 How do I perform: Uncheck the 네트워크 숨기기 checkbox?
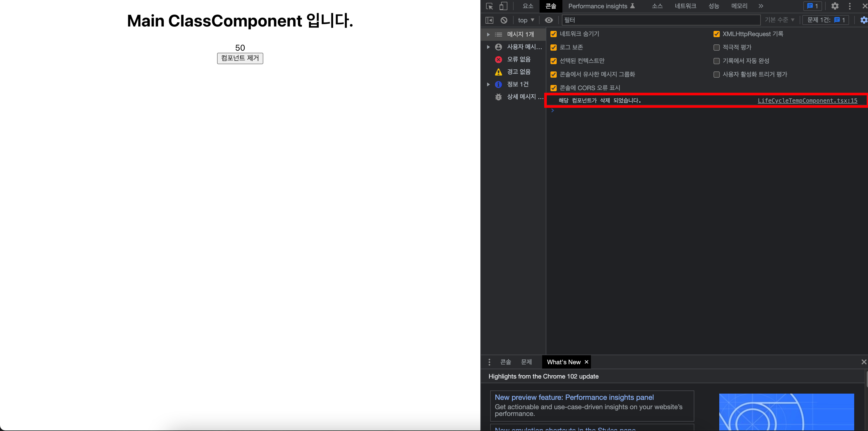(553, 34)
